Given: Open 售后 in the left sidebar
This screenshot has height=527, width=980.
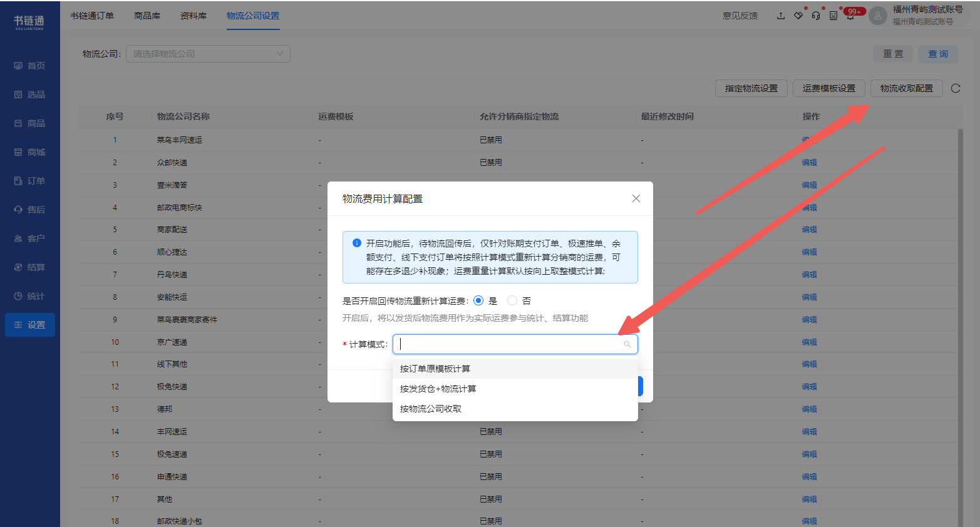Looking at the screenshot, I should pos(29,210).
